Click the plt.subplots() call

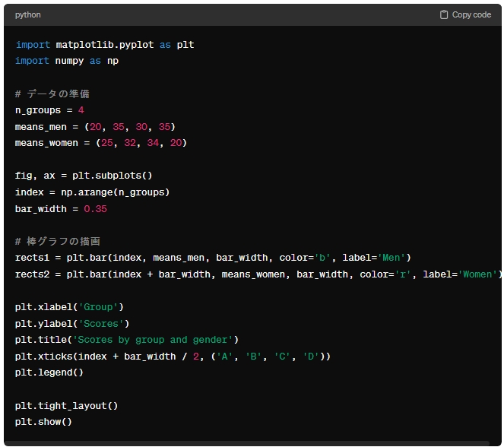(x=112, y=176)
